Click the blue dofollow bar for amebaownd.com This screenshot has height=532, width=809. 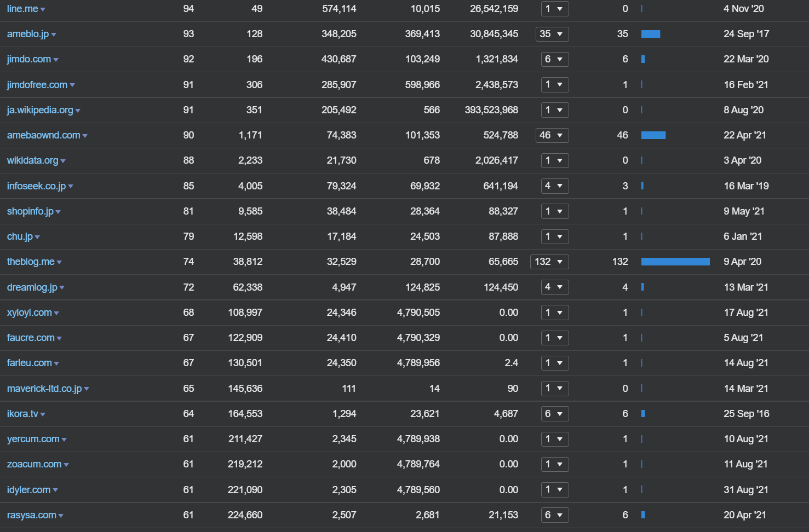click(x=653, y=135)
